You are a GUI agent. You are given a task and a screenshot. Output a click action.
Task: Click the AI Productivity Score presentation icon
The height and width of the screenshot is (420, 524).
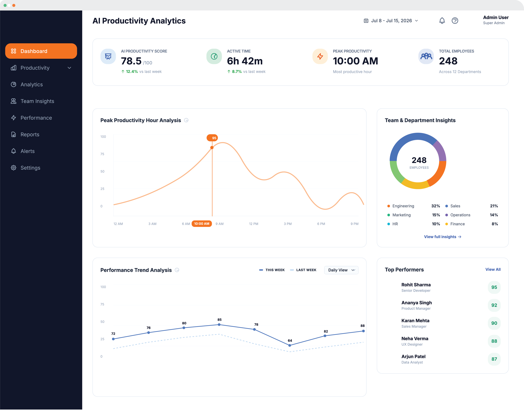(x=108, y=56)
